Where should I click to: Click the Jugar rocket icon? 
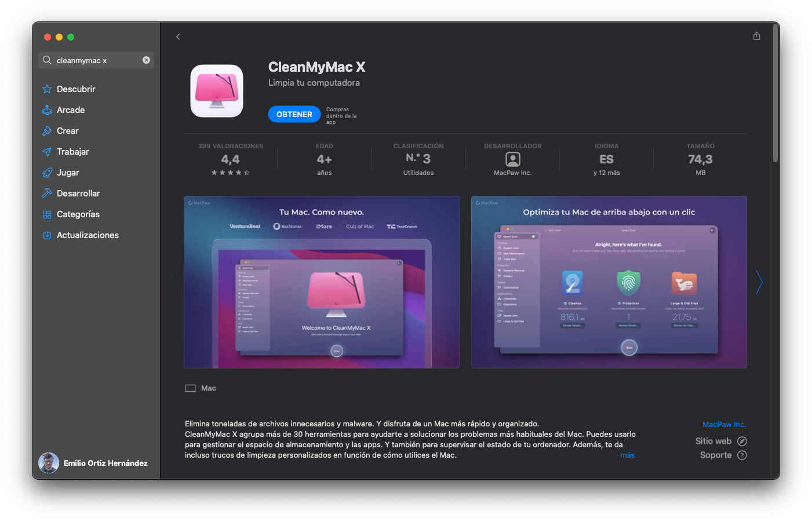[47, 173]
